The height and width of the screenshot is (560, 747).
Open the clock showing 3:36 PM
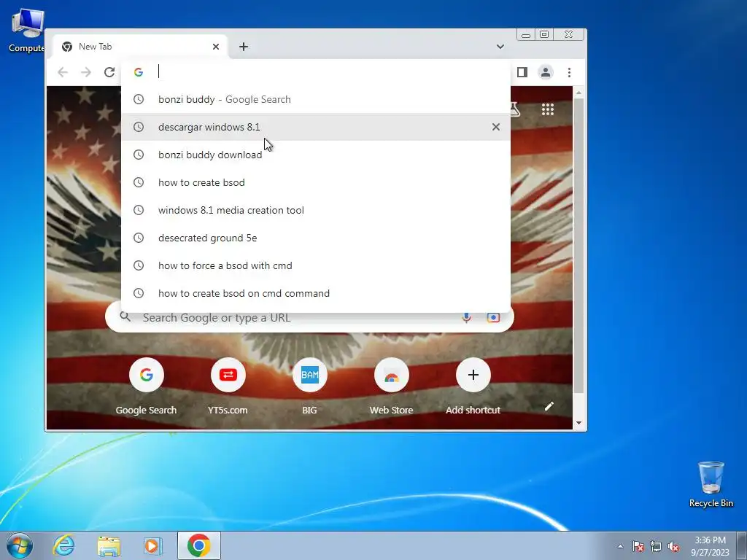[710, 545]
